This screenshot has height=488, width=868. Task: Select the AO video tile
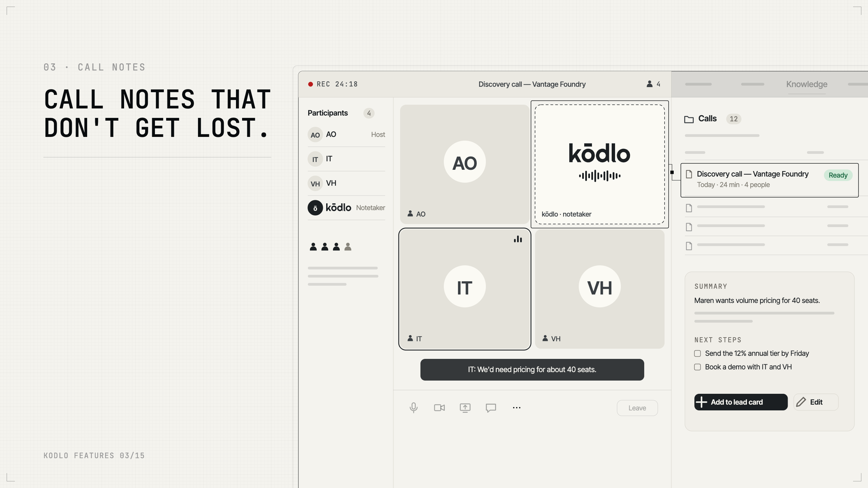[465, 164]
